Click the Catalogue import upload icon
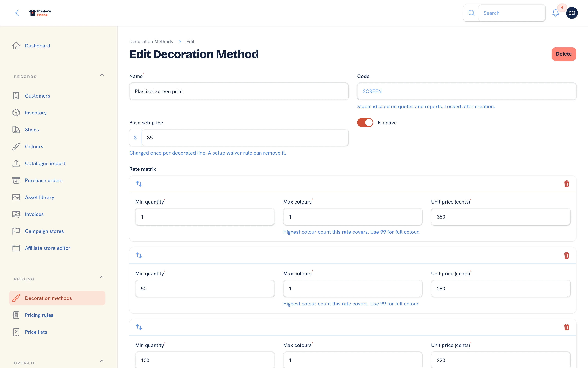 tap(16, 163)
